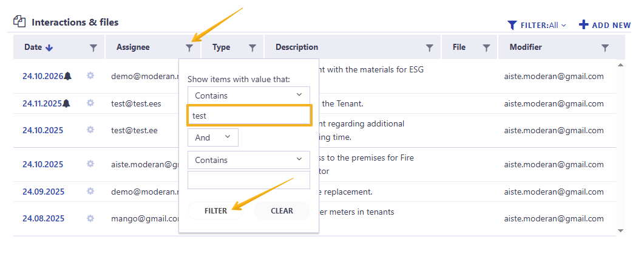The image size is (644, 253).
Task: Sort by the Date column header
Action: coord(33,47)
